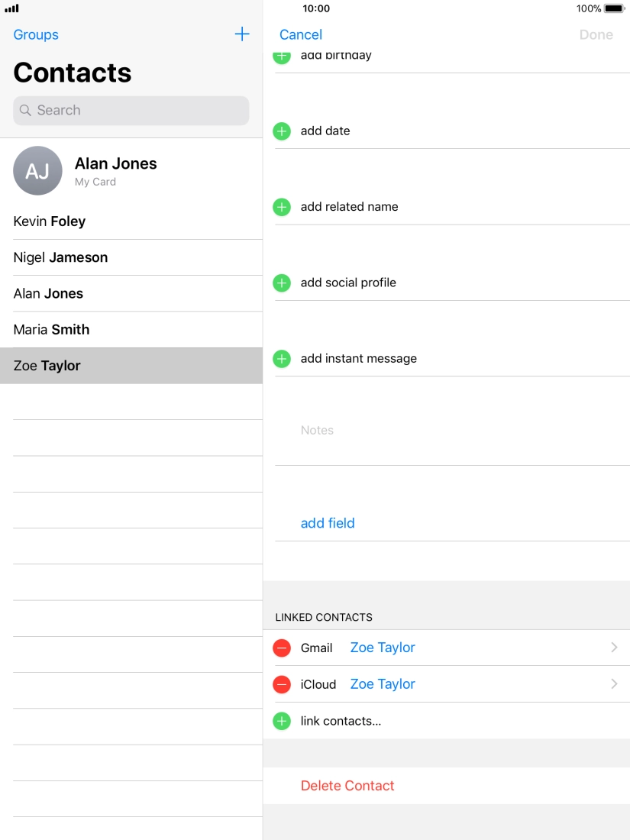
Task: Open Zoe Taylor from Gmail link
Action: click(382, 648)
